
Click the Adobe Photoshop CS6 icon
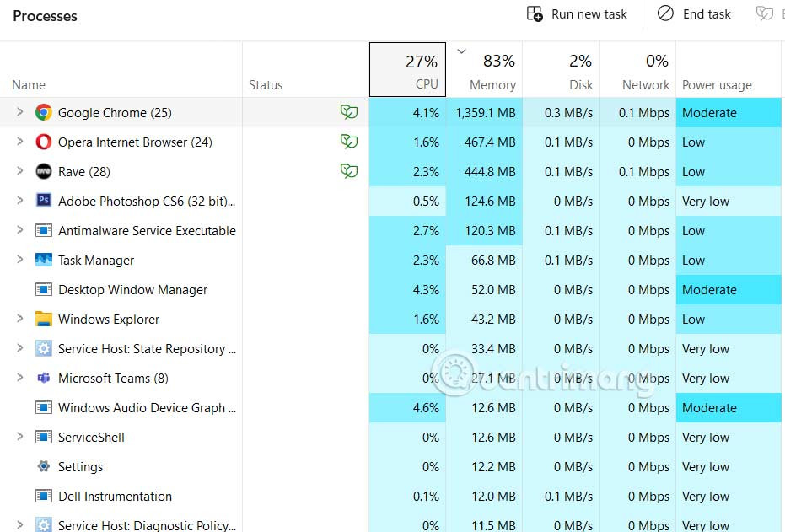tap(43, 201)
